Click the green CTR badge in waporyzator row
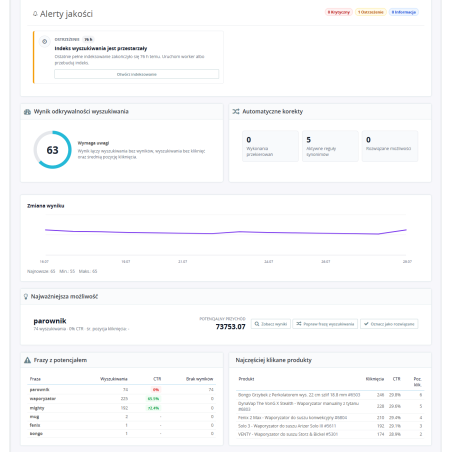 pyautogui.click(x=153, y=399)
